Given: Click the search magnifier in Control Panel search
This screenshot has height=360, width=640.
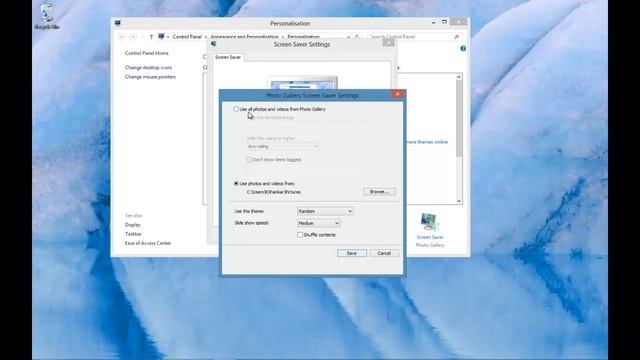Looking at the screenshot, I should pyautogui.click(x=456, y=37).
